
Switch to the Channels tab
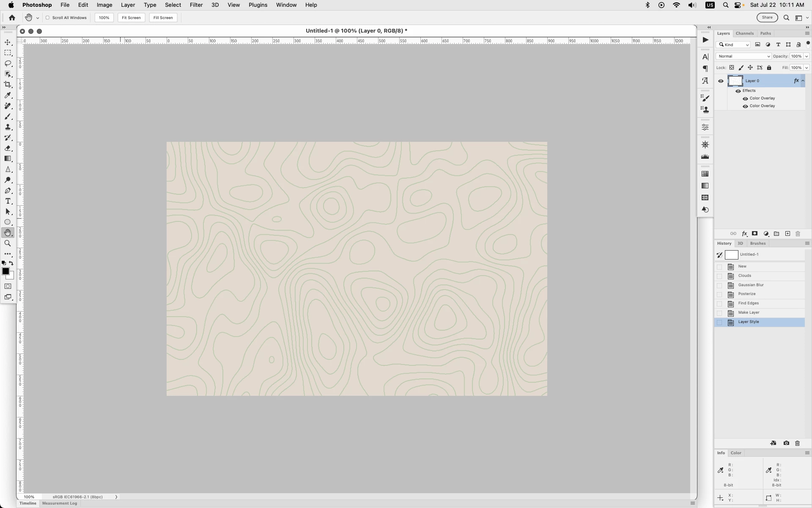[x=744, y=33]
